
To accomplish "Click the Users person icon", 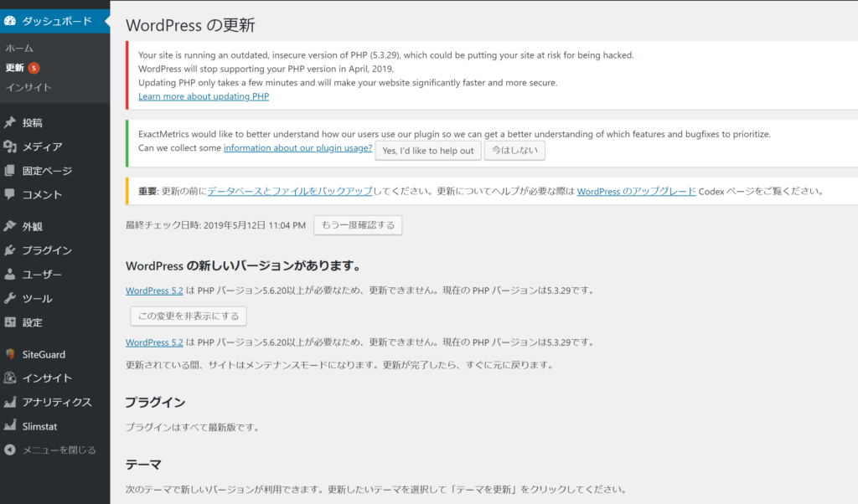I will (10, 274).
